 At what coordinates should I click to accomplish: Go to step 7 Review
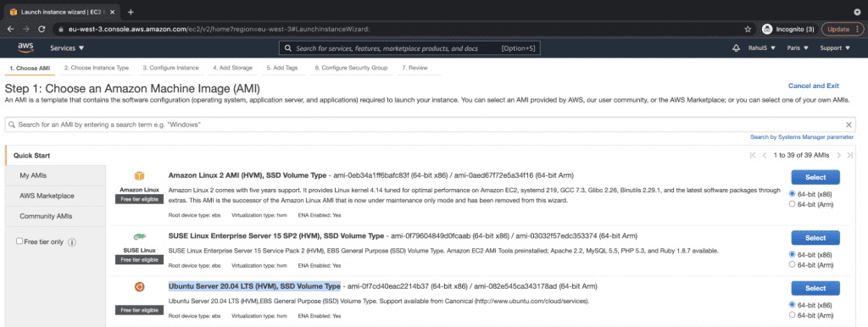(x=415, y=68)
